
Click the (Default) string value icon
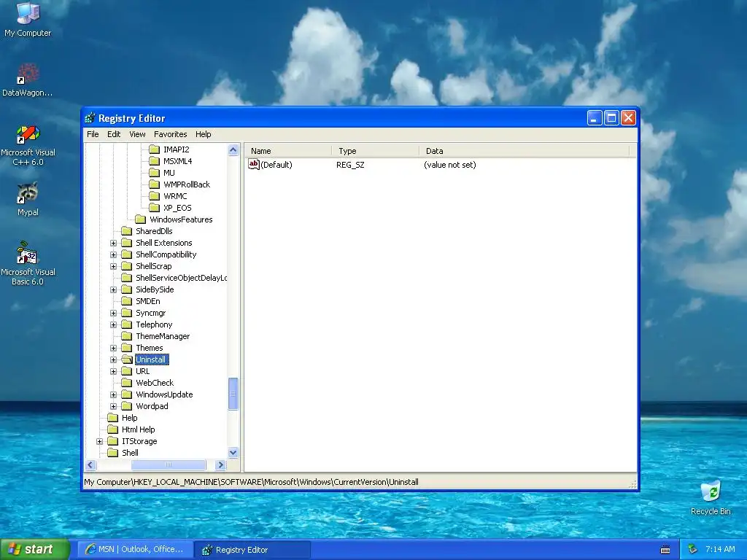[253, 164]
